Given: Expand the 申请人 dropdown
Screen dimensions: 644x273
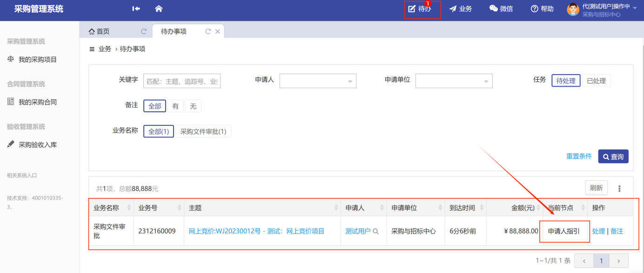Looking at the screenshot, I should pos(318,81).
